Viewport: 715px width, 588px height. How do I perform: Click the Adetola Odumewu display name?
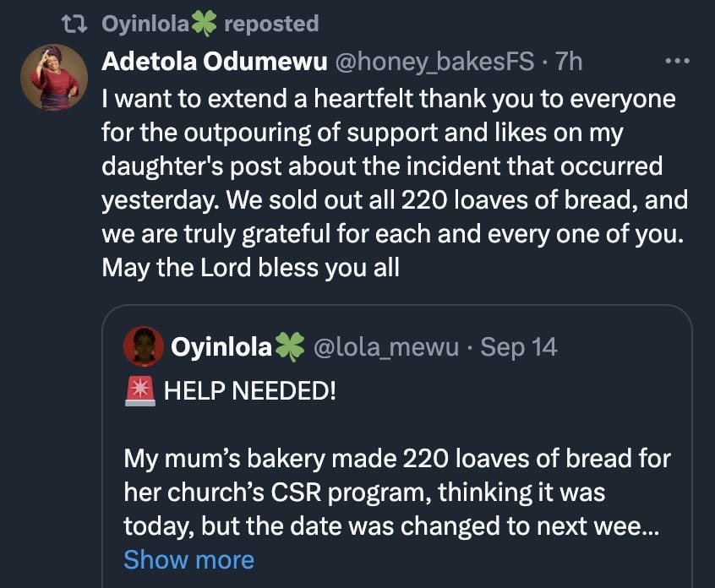tap(216, 62)
